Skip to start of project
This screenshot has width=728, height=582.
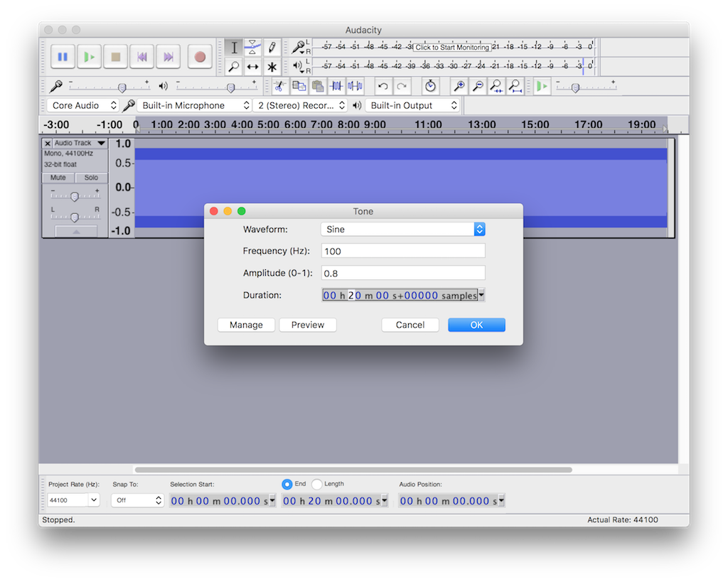pos(142,57)
